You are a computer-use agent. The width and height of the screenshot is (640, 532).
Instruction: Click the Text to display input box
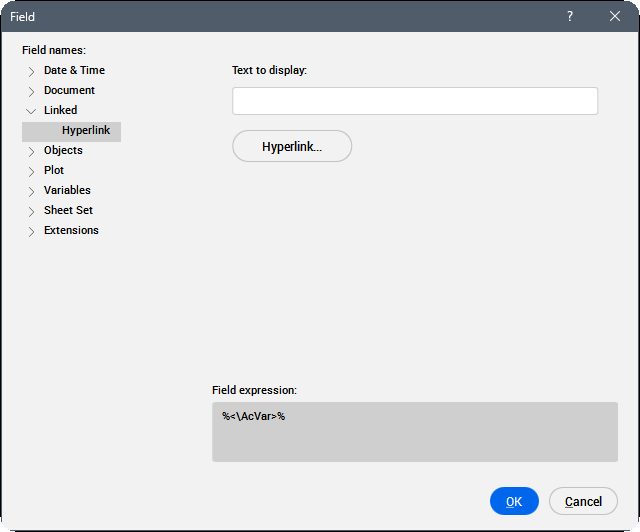click(x=414, y=101)
